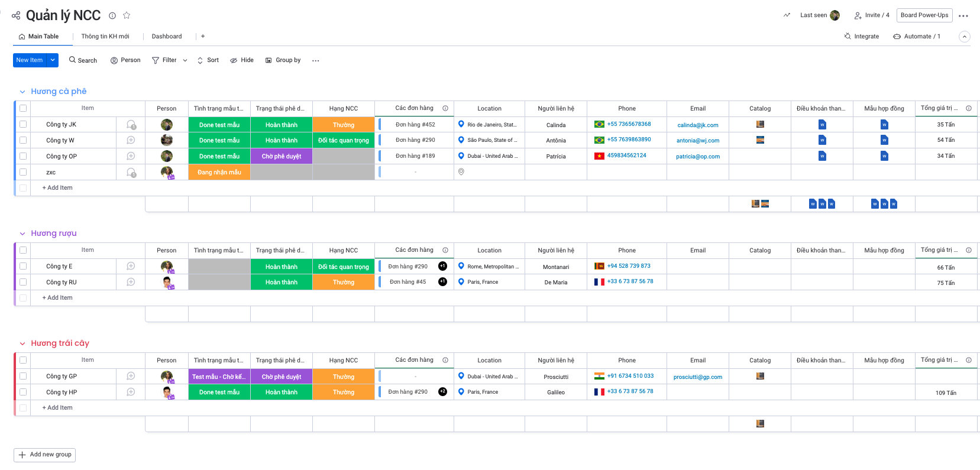Open board info icon next to title
Viewport: 980px width, 470px height.
tap(112, 15)
